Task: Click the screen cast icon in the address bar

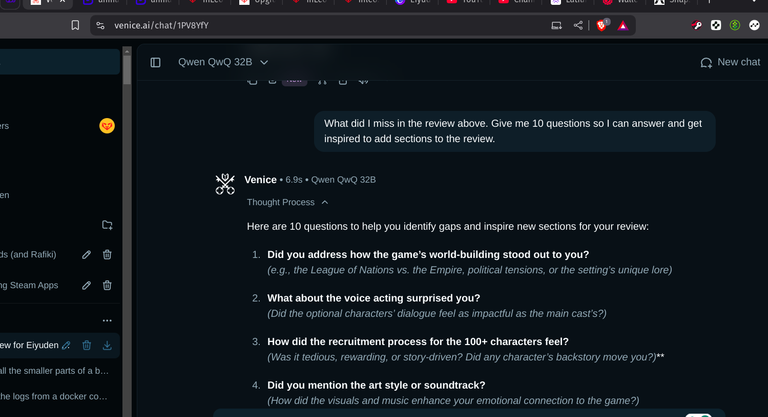Action: click(x=556, y=25)
